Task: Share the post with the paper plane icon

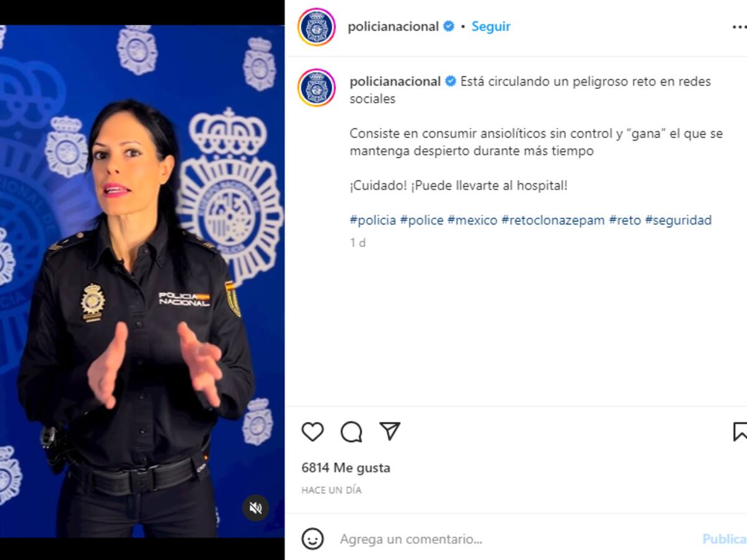Action: coord(390,431)
